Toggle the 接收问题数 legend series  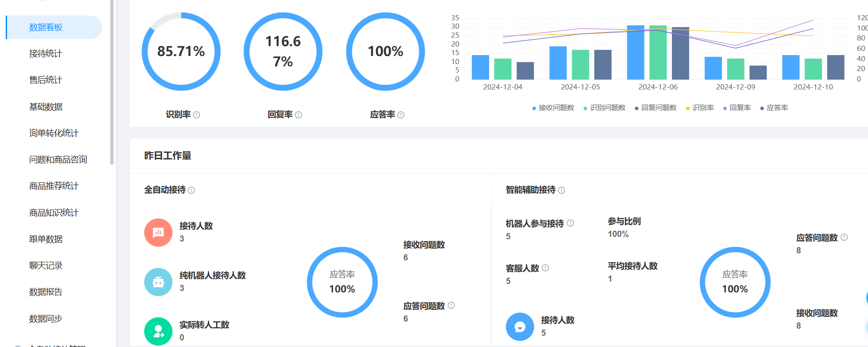[553, 108]
